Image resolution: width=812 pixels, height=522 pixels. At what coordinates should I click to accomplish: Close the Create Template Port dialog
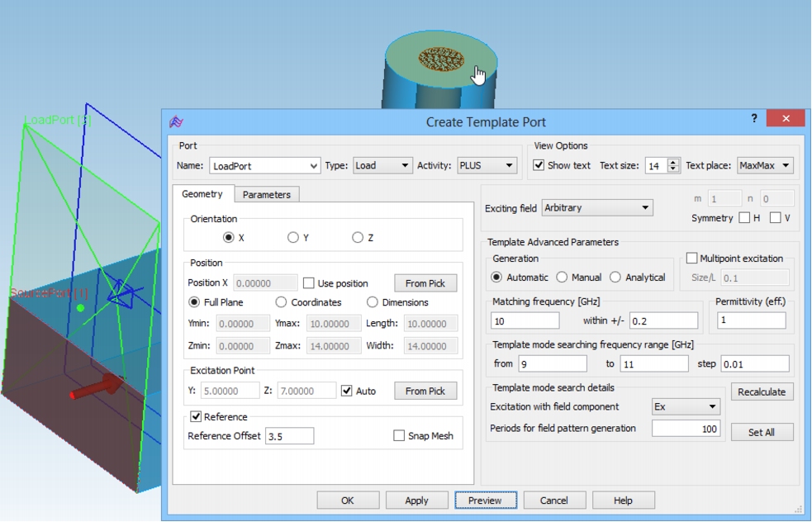(x=786, y=119)
